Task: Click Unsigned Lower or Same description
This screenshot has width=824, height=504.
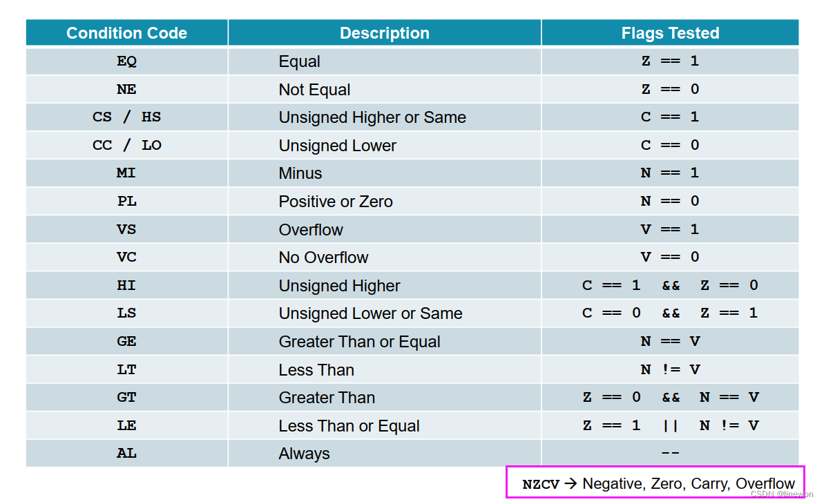Action: [370, 313]
